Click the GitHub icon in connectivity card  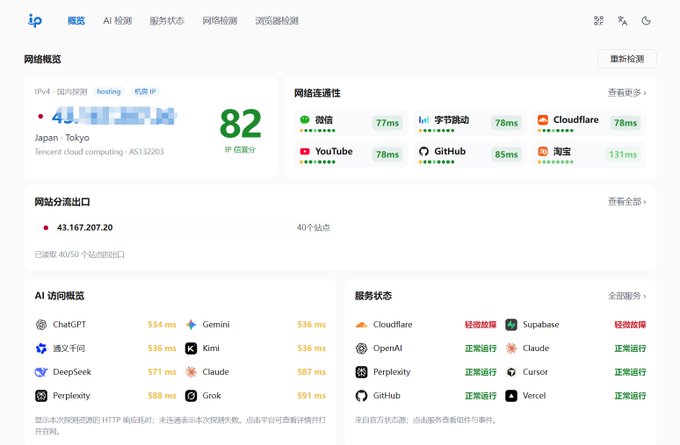coord(424,151)
